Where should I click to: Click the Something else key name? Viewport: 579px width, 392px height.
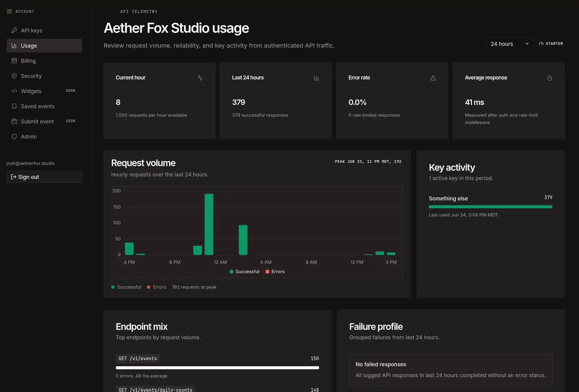pos(448,198)
